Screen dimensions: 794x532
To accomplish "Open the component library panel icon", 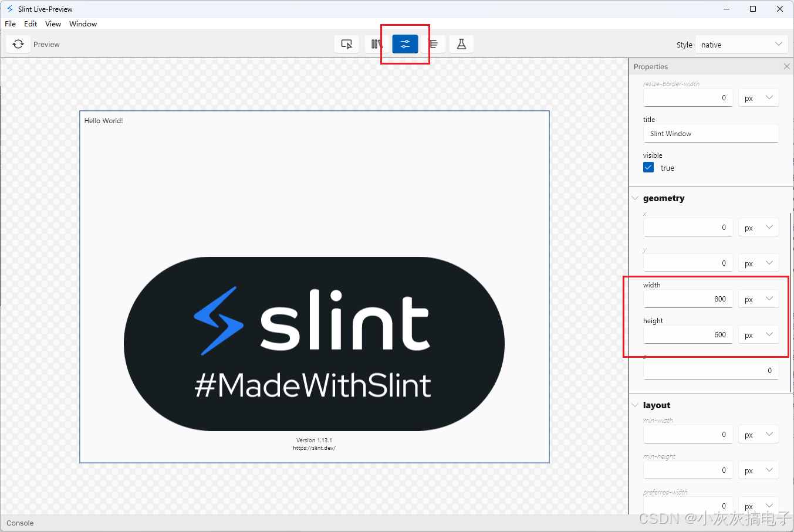I will pos(376,43).
